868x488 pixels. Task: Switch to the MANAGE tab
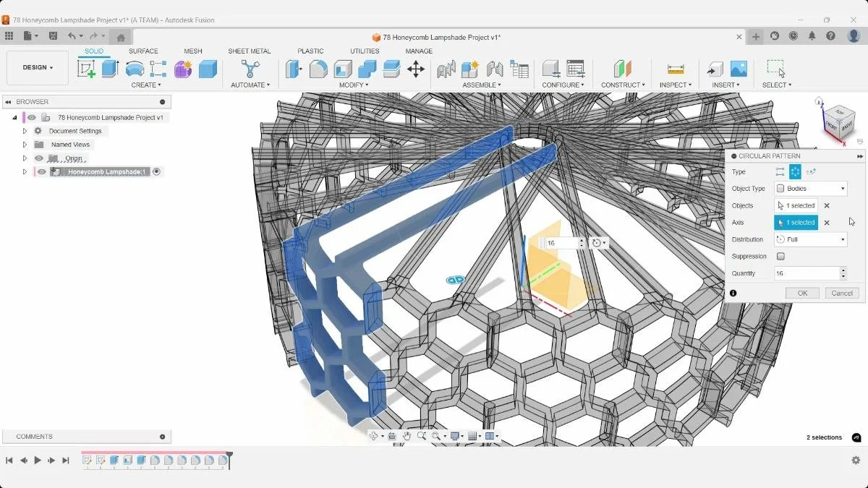419,51
